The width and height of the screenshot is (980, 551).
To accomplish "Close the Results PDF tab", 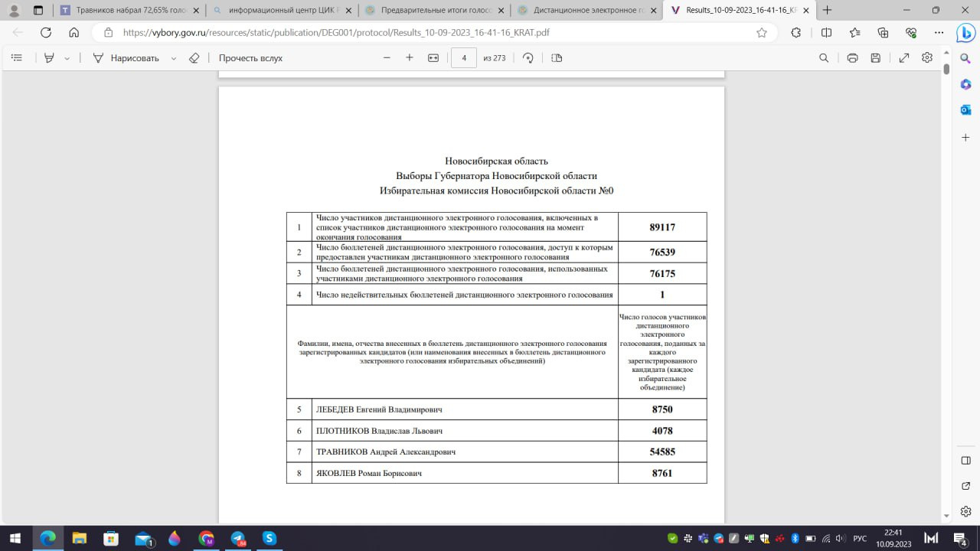I will point(805,11).
